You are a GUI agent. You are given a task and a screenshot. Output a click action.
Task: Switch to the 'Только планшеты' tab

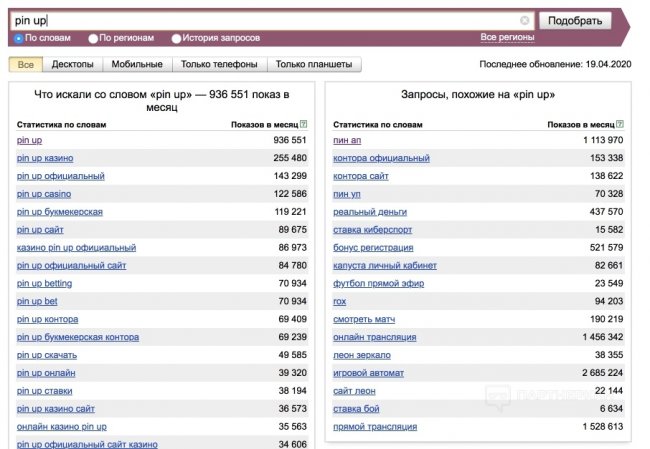coord(314,65)
